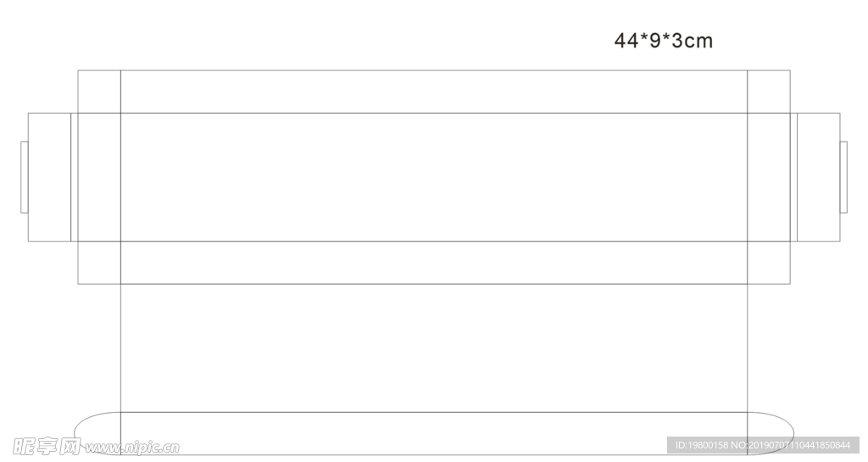Click the top-left corner square of dieline
Screen dimensions: 868x462
(x=99, y=92)
